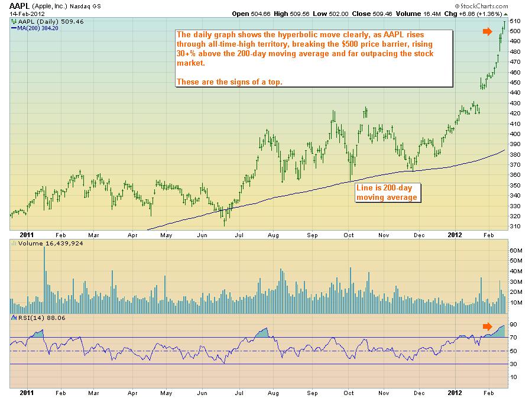The height and width of the screenshot is (398, 532).
Task: Click the 10M label on the volume axis
Action: pos(516,303)
